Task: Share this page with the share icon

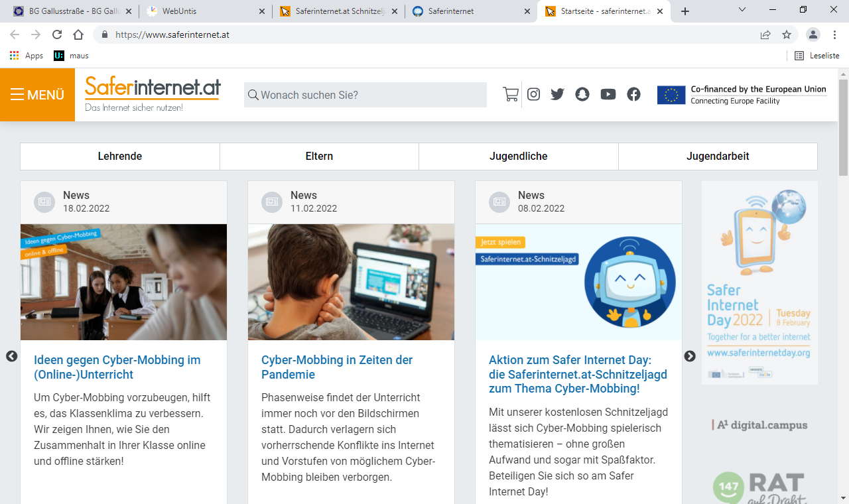Action: [765, 34]
